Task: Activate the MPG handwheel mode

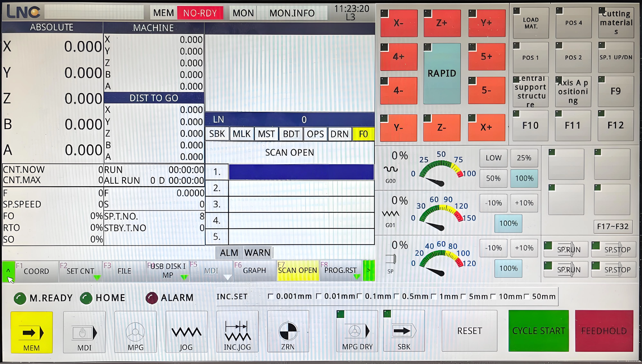Action: (x=135, y=331)
